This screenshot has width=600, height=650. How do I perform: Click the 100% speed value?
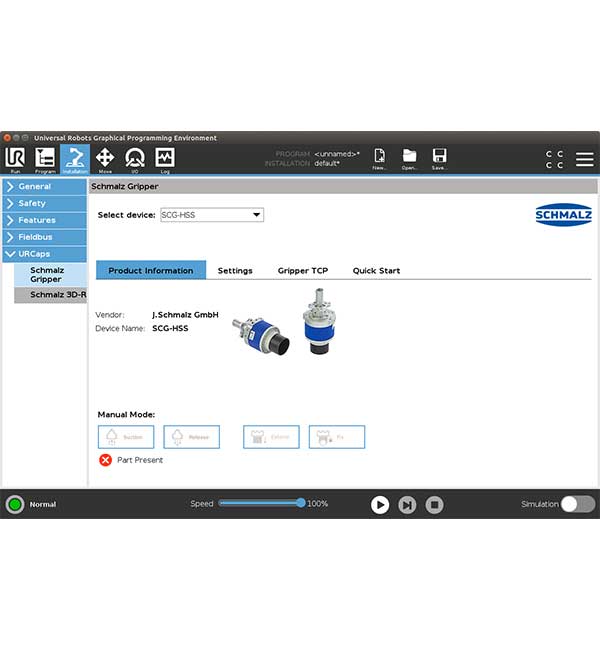(x=317, y=504)
